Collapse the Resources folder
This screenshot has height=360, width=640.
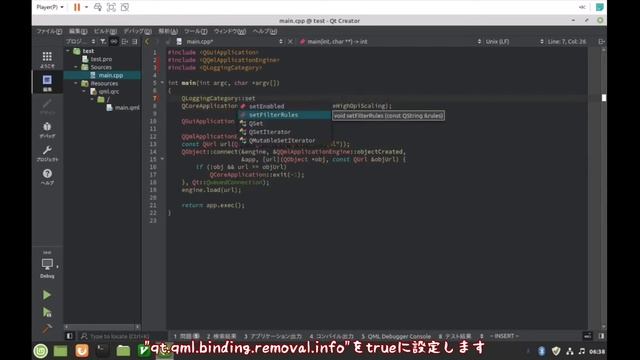(x=76, y=83)
